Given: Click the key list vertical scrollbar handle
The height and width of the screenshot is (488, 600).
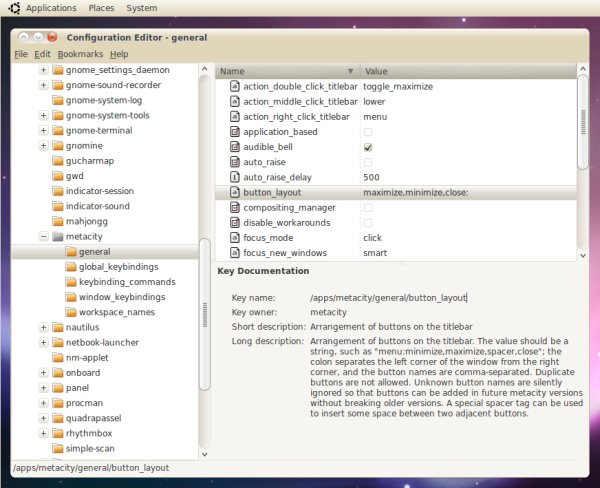Looking at the screenshot, I should (x=583, y=122).
